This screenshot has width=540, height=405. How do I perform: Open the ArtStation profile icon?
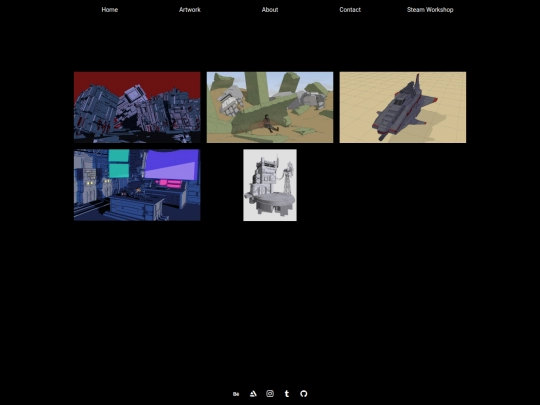click(x=253, y=394)
